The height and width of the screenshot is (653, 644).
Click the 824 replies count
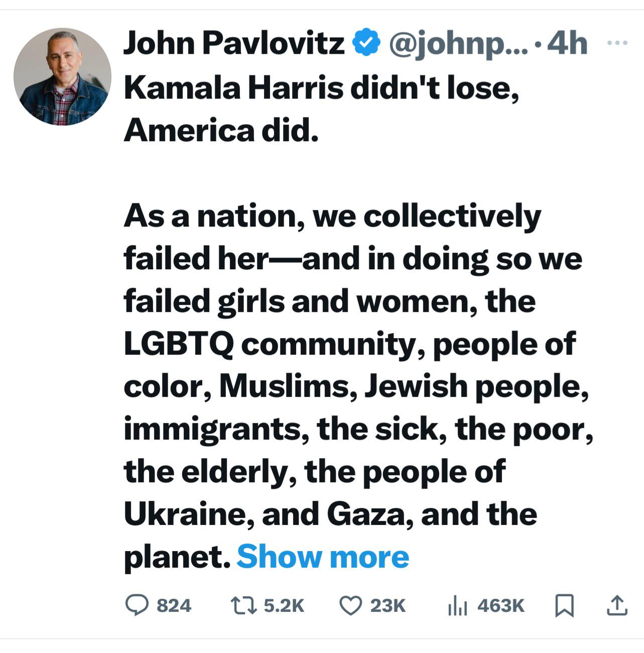click(x=174, y=606)
